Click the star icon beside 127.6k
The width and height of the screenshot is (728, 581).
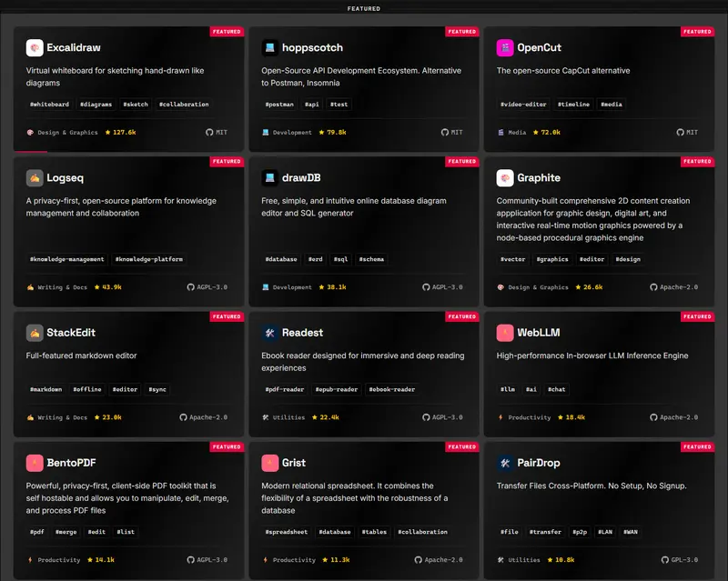point(107,132)
